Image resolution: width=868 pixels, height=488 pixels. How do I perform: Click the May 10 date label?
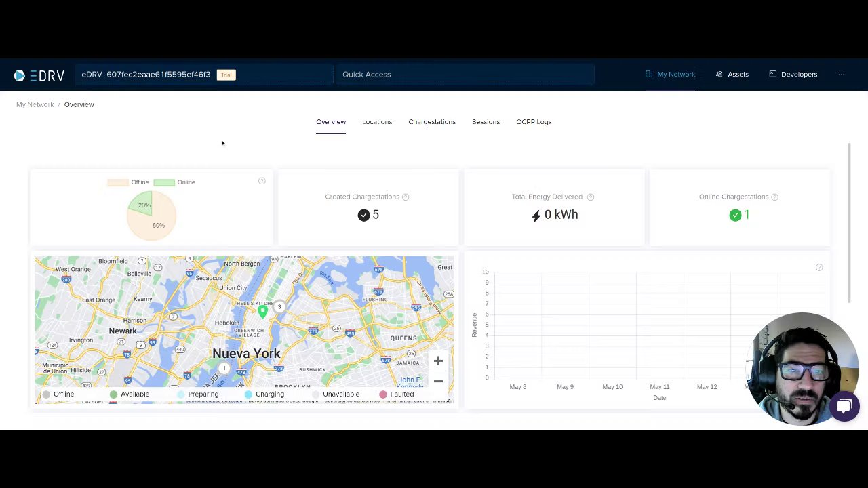point(612,387)
